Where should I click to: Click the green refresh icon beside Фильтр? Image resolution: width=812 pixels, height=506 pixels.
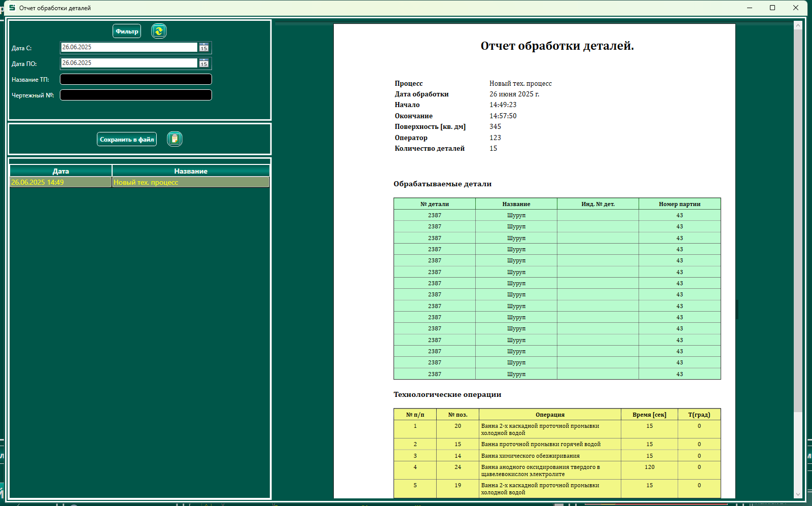point(159,31)
